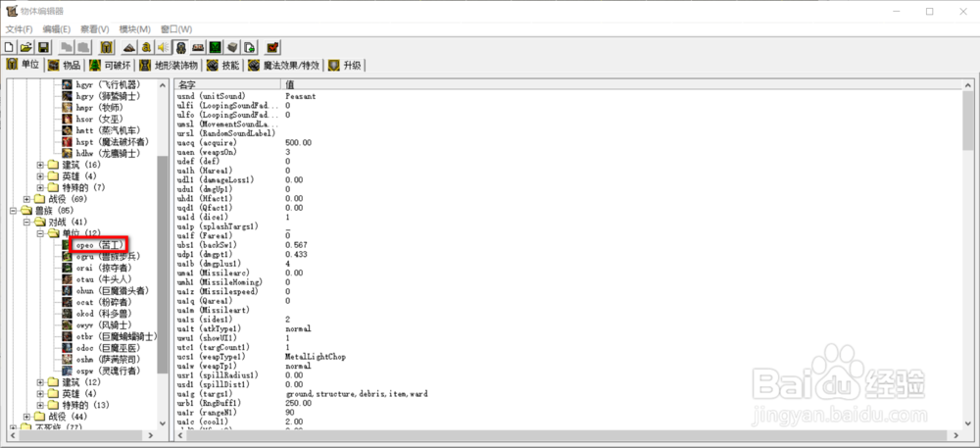Expand the 战役 (44) folder

pyautogui.click(x=26, y=416)
